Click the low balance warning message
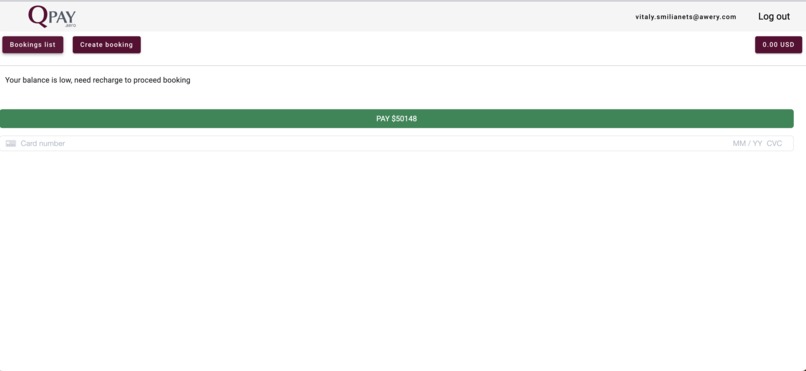This screenshot has height=371, width=806. coord(98,80)
